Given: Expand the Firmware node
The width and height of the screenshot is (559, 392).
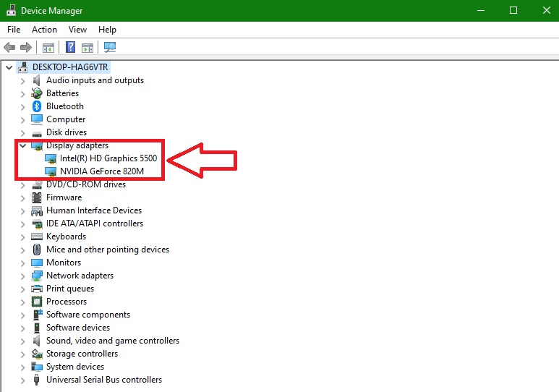Looking at the screenshot, I should [23, 198].
